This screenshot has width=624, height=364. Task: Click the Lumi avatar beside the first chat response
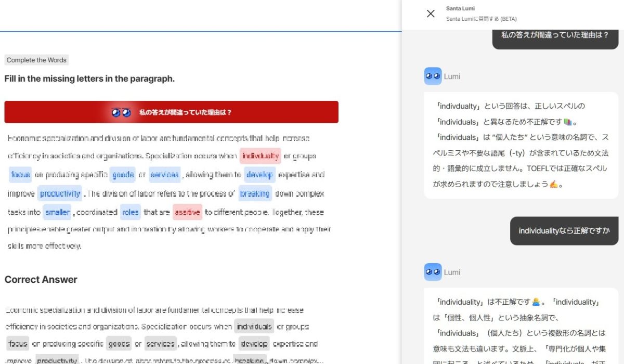click(x=432, y=76)
